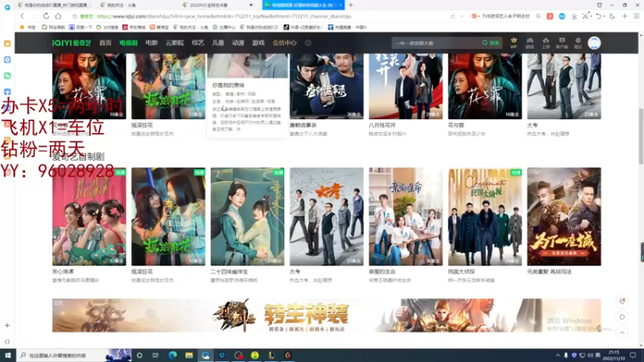This screenshot has height=362, width=644.
Task: Open the 云影院 channel
Action: point(175,43)
